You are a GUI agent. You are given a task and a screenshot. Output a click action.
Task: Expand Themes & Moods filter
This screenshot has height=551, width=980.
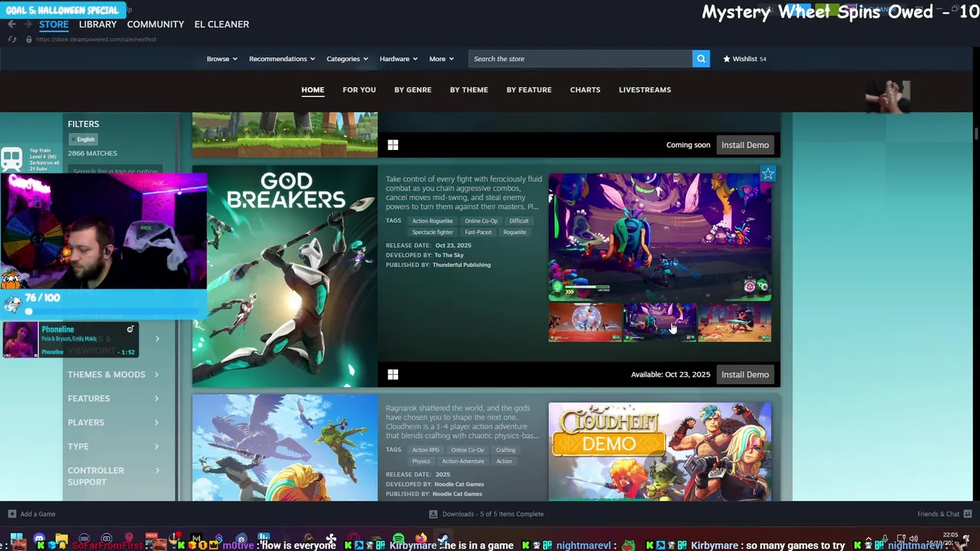click(113, 374)
